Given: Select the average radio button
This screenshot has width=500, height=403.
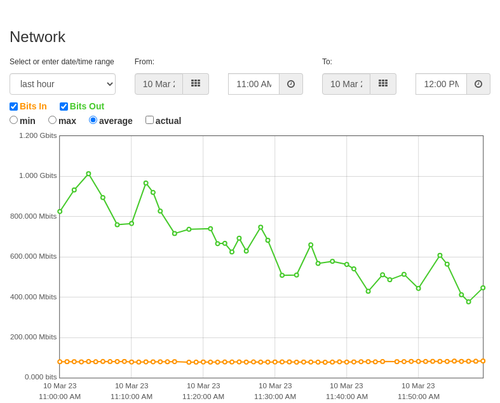Looking at the screenshot, I should (x=93, y=120).
